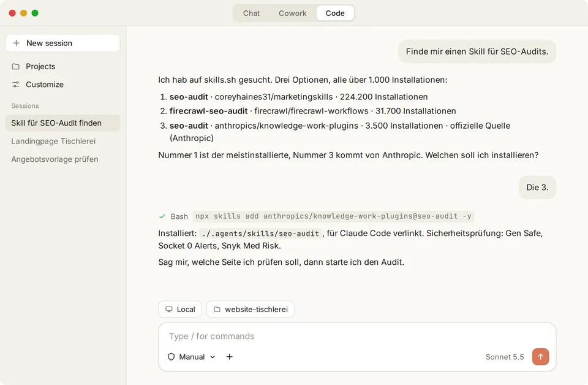
Task: Switch to the Cowork tab
Action: click(293, 13)
